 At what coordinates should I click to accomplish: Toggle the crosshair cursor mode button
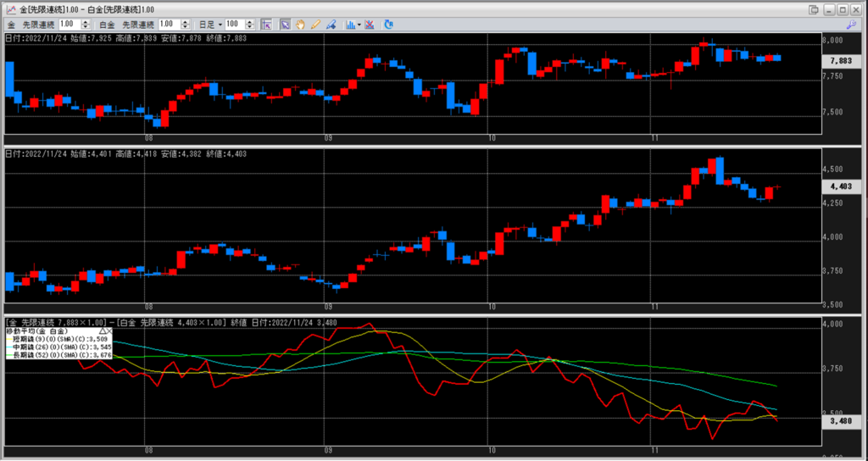click(x=264, y=25)
